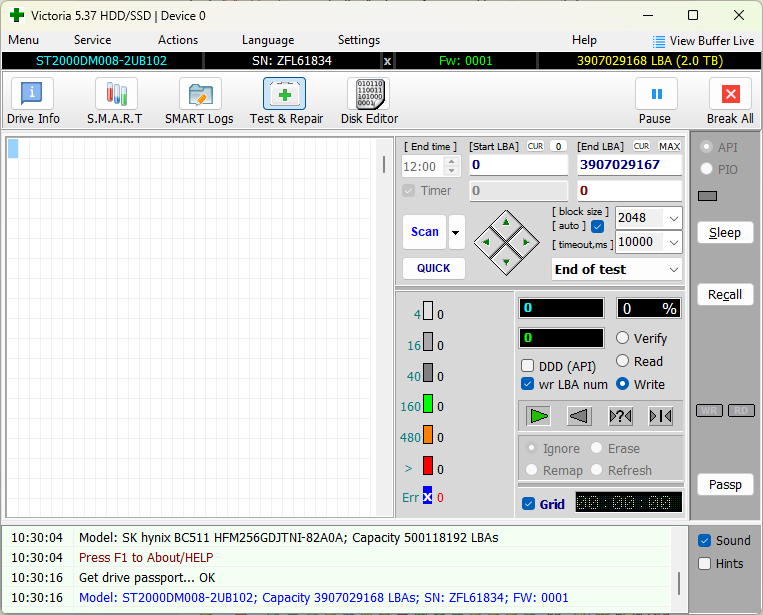Click the red slow-block color swatch

click(x=428, y=466)
